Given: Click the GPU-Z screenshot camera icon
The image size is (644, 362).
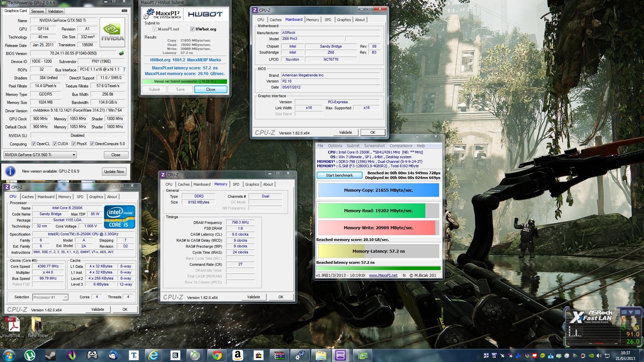Looking at the screenshot, I should pos(124,11).
